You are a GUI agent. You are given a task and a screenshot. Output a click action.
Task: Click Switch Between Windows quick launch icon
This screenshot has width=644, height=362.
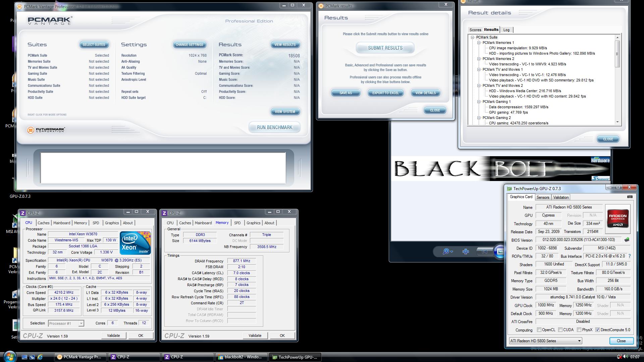click(32, 357)
